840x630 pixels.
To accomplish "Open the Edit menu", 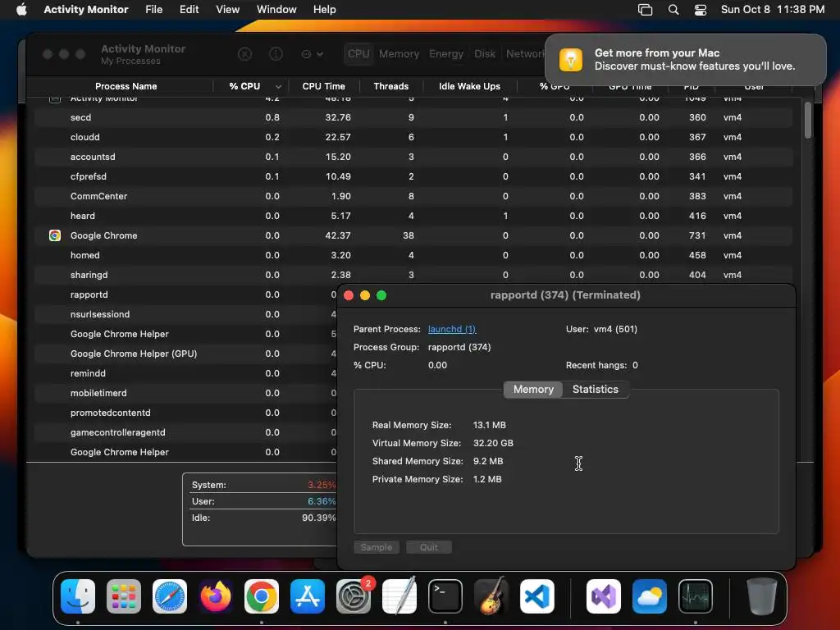I will tap(189, 10).
